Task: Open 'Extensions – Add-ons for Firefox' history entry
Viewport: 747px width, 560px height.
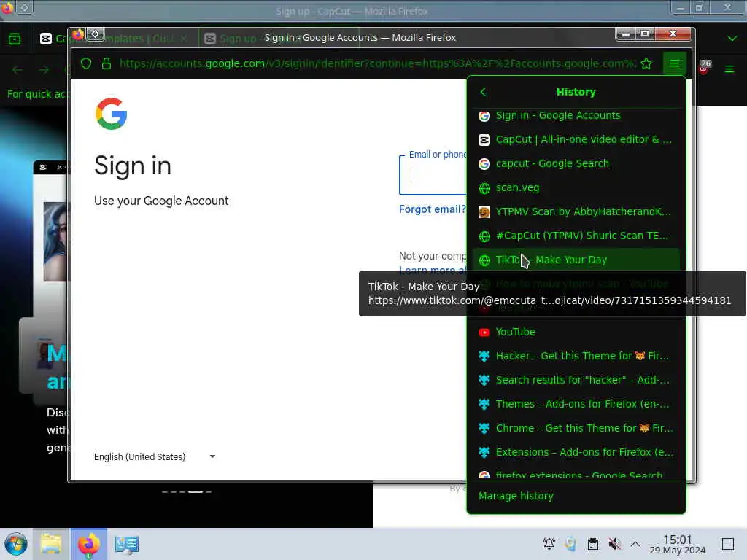Action: point(576,452)
